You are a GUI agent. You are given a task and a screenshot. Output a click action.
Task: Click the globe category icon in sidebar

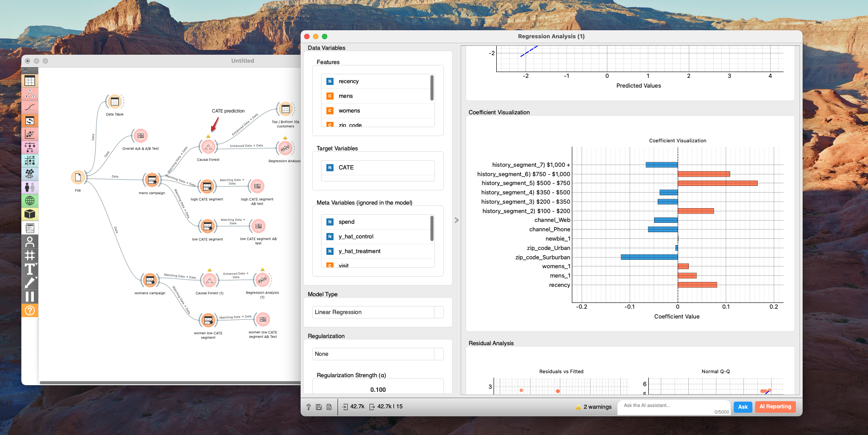click(30, 201)
